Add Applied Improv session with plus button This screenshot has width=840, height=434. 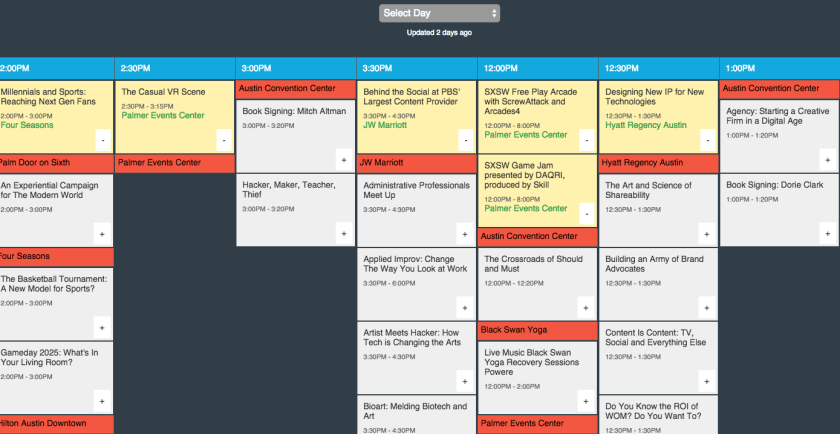click(465, 308)
